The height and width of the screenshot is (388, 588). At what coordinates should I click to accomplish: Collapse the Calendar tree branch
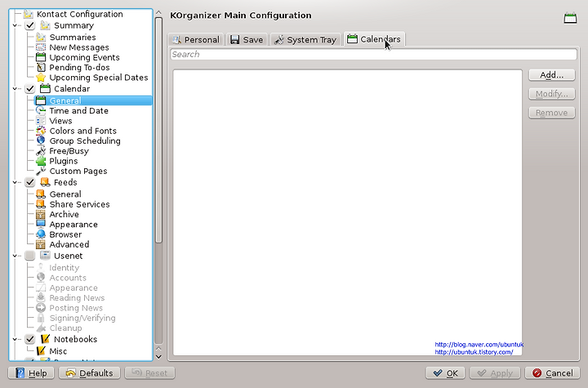(15, 88)
